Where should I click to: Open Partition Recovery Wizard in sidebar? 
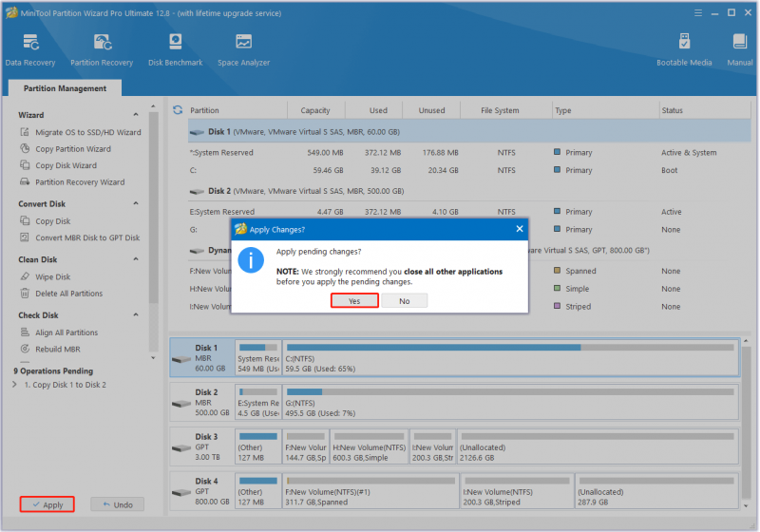(72, 181)
